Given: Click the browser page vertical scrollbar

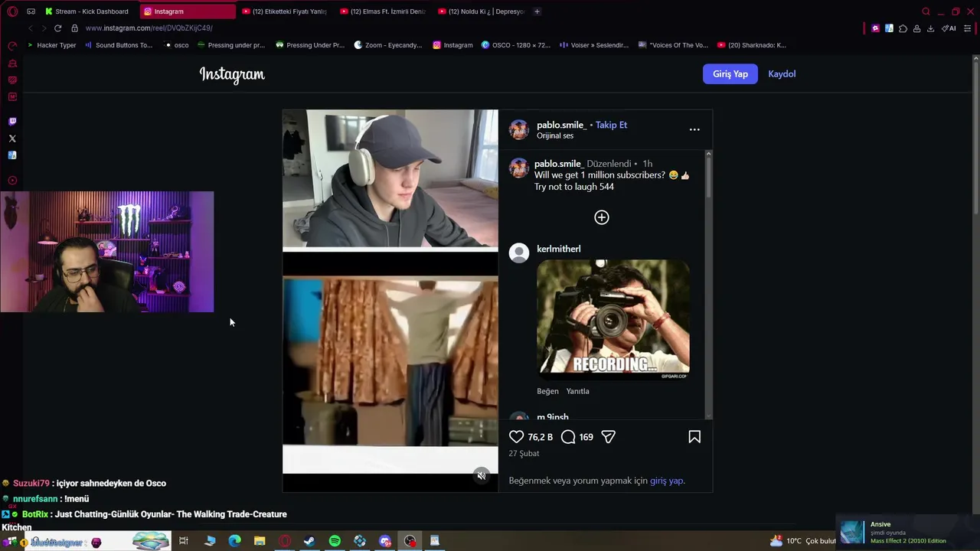Looking at the screenshot, I should tap(975, 138).
